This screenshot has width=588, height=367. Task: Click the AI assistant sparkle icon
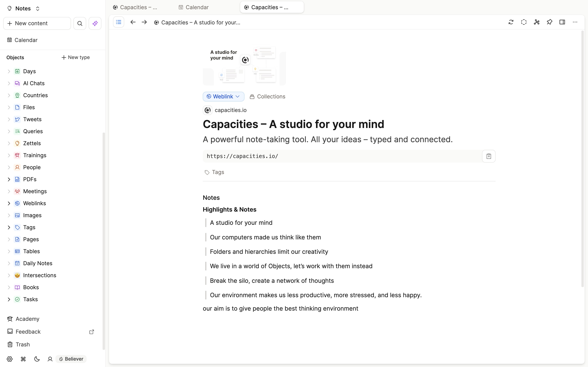(95, 23)
